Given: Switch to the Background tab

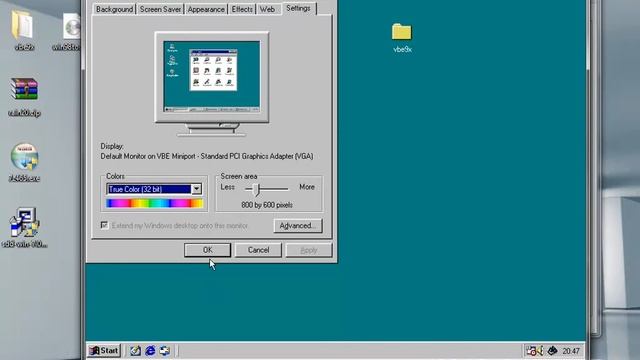Looking at the screenshot, I should click(114, 9).
